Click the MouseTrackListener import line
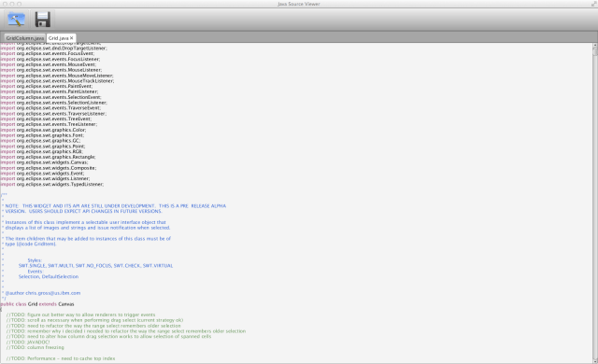598x364 pixels. (57, 80)
